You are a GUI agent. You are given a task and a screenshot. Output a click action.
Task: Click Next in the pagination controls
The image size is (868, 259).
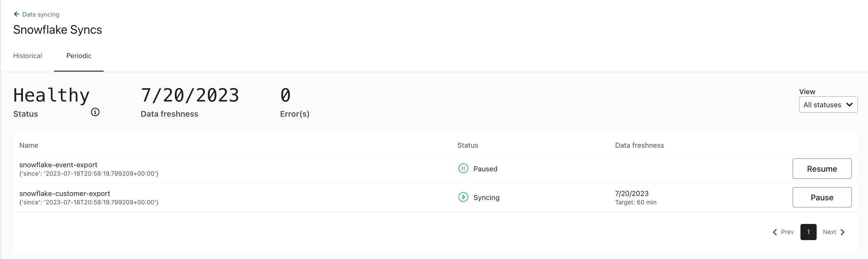pyautogui.click(x=829, y=232)
